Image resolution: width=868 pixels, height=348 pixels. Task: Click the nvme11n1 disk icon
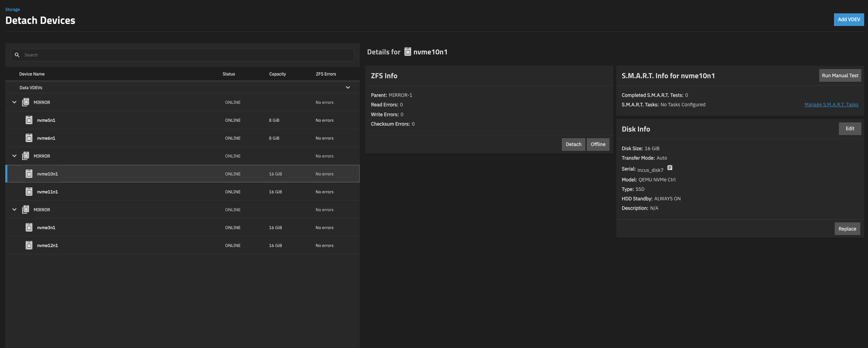click(29, 192)
